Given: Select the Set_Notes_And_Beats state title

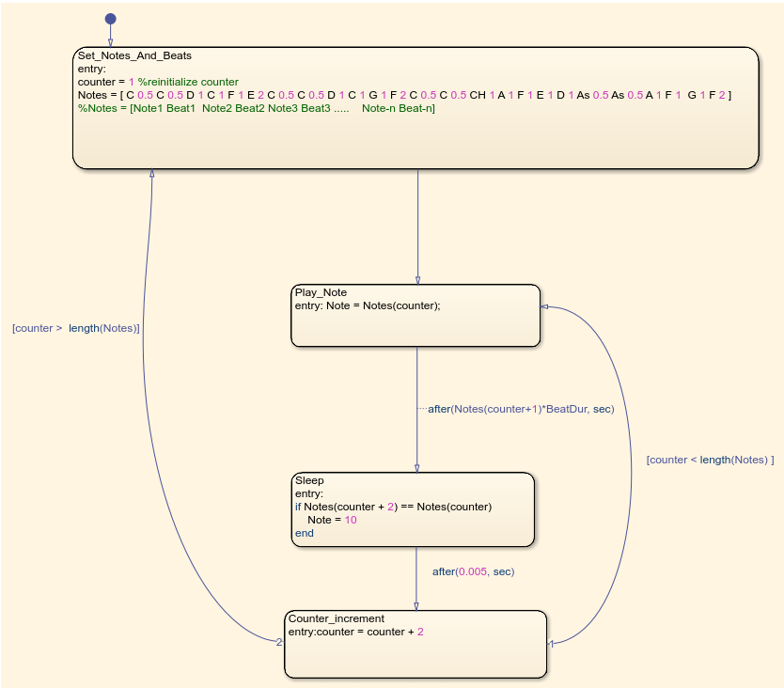Looking at the screenshot, I should (x=134, y=55).
